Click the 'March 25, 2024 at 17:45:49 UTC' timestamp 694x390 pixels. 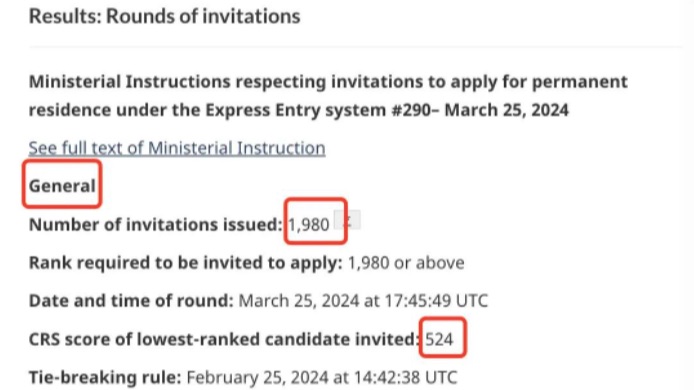tap(363, 301)
